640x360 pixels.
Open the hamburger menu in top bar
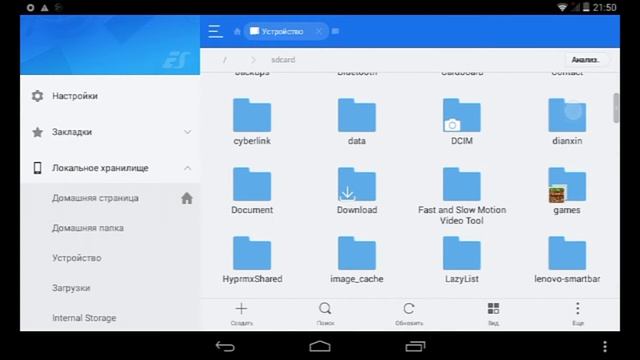click(x=215, y=31)
